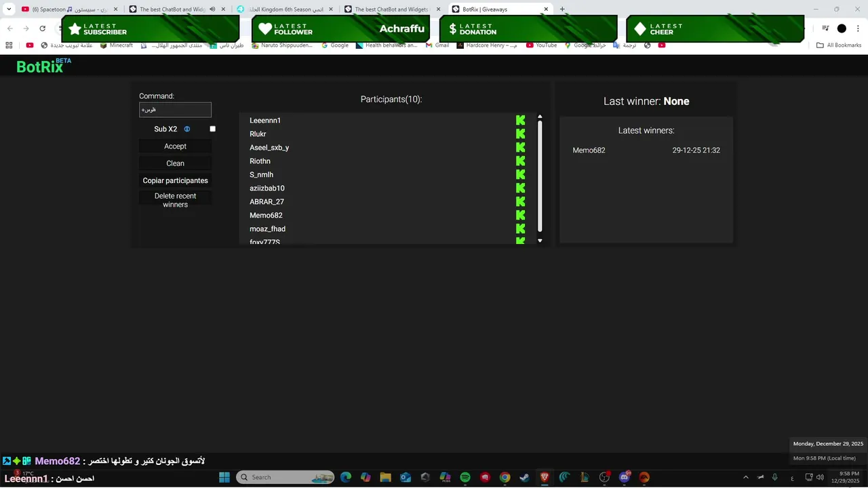Screen dimensions: 868x488
Task: Click Kick icon beside moaz_fhad
Action: pyautogui.click(x=521, y=228)
